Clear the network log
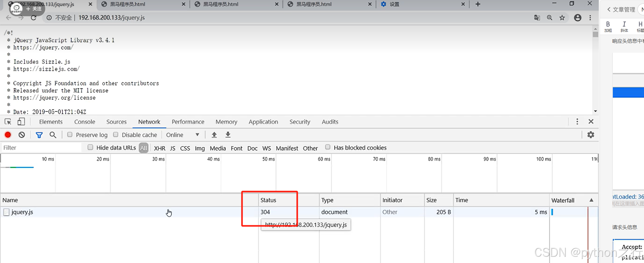 [x=22, y=135]
